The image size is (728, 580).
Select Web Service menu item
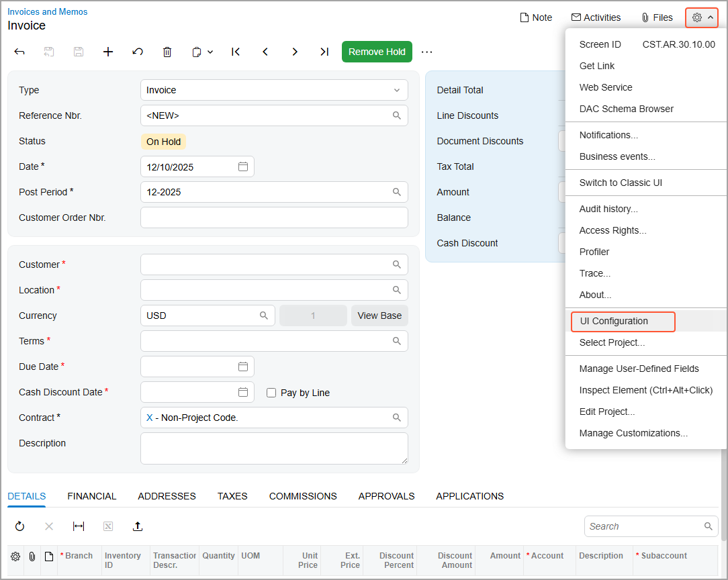pyautogui.click(x=646, y=87)
